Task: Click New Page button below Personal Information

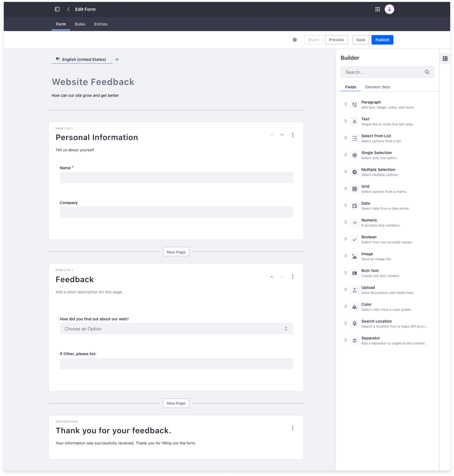Action: click(176, 252)
